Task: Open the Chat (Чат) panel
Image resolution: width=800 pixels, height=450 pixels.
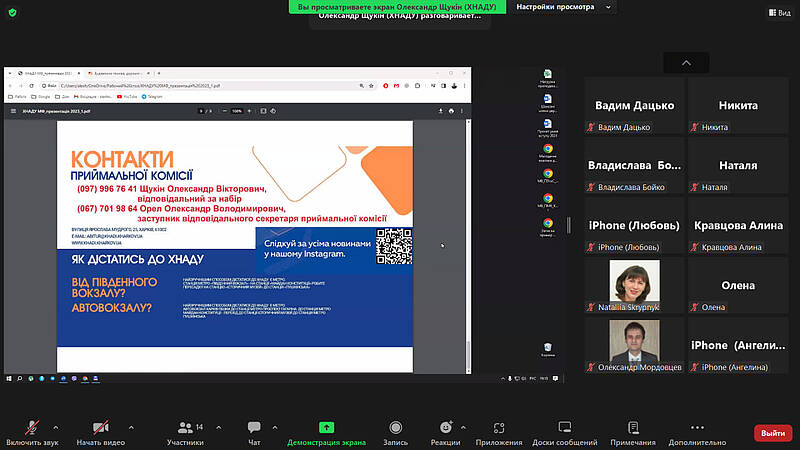Action: (254, 427)
